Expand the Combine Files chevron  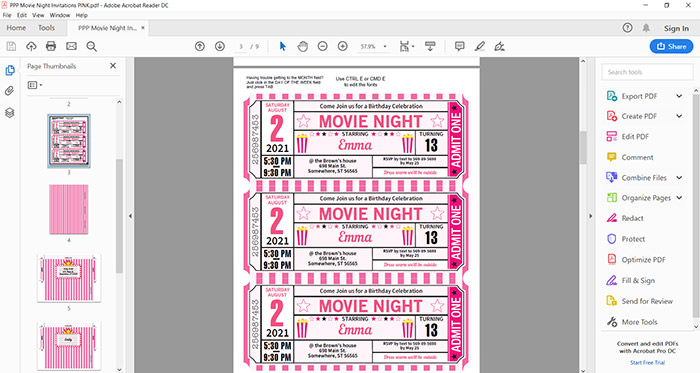point(679,178)
